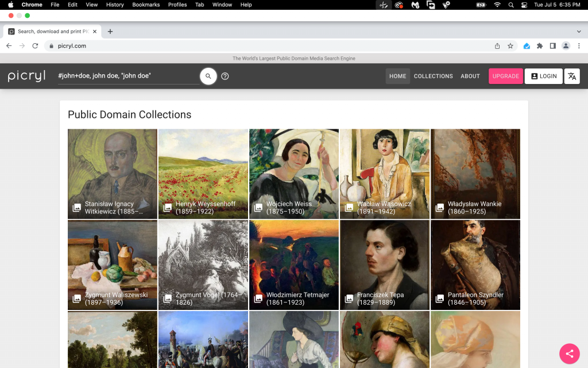Bookmark this page with the star icon
The width and height of the screenshot is (588, 368).
pos(510,46)
